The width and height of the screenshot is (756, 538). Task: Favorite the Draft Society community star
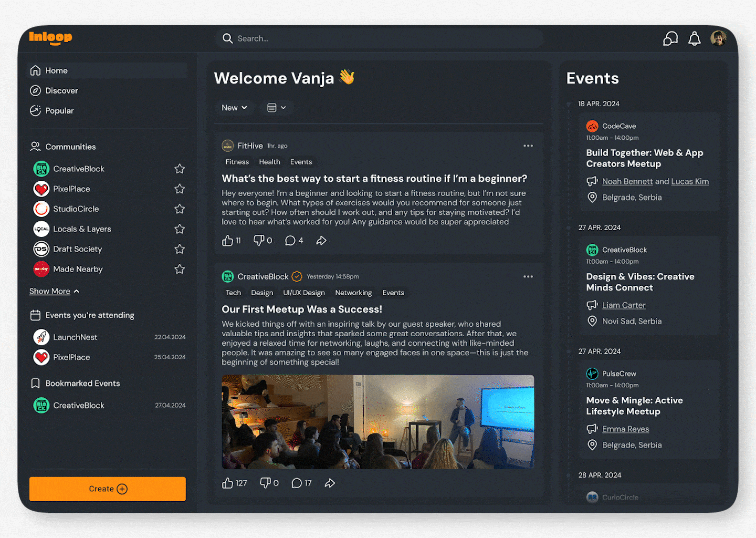coord(180,249)
